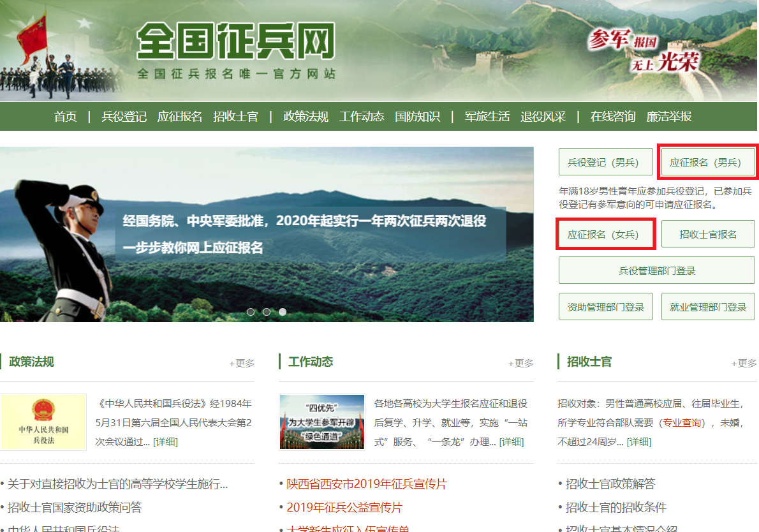Select the second carousel indicator dot
This screenshot has height=532, width=759.
[267, 312]
